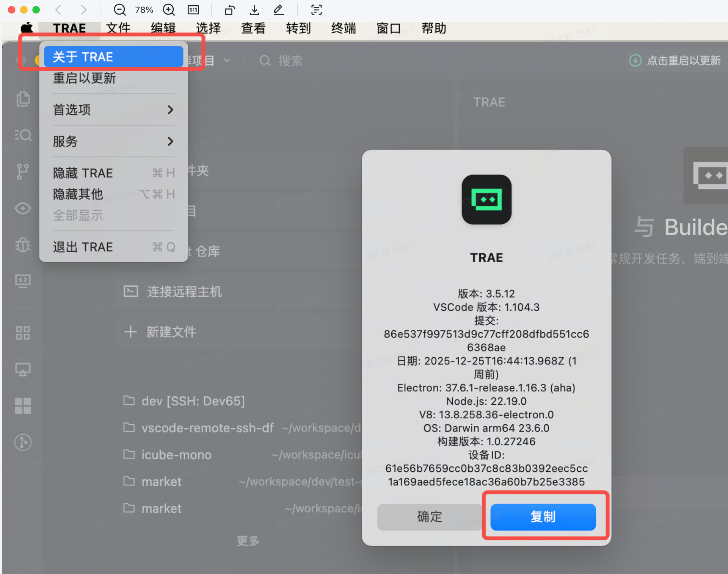This screenshot has height=574, width=728.
Task: Open the circular git graph icon in the sidebar
Action: [23, 442]
